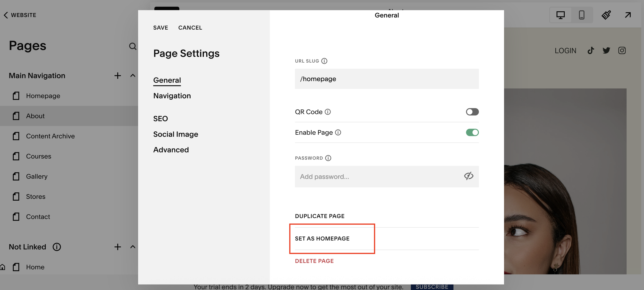
Task: Switch to mobile view icon
Action: click(x=581, y=15)
